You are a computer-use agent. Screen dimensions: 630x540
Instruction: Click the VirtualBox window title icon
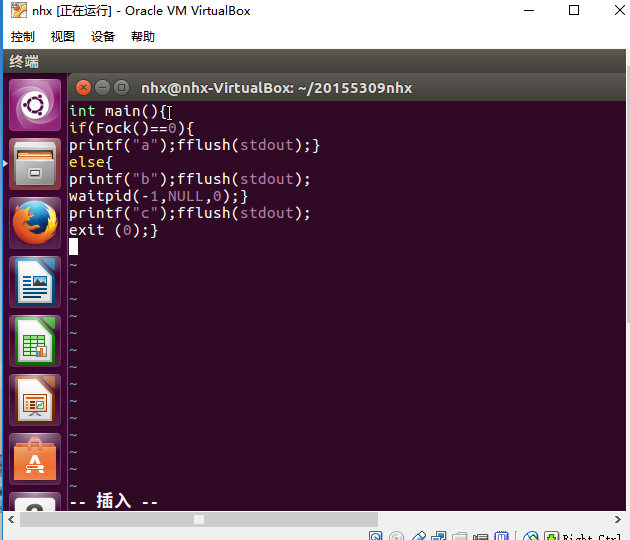pos(18,10)
